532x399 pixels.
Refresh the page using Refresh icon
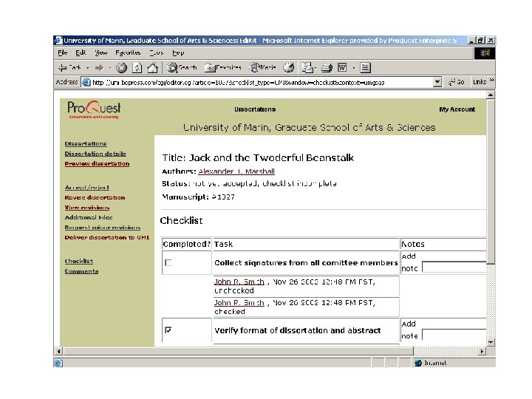[x=137, y=68]
